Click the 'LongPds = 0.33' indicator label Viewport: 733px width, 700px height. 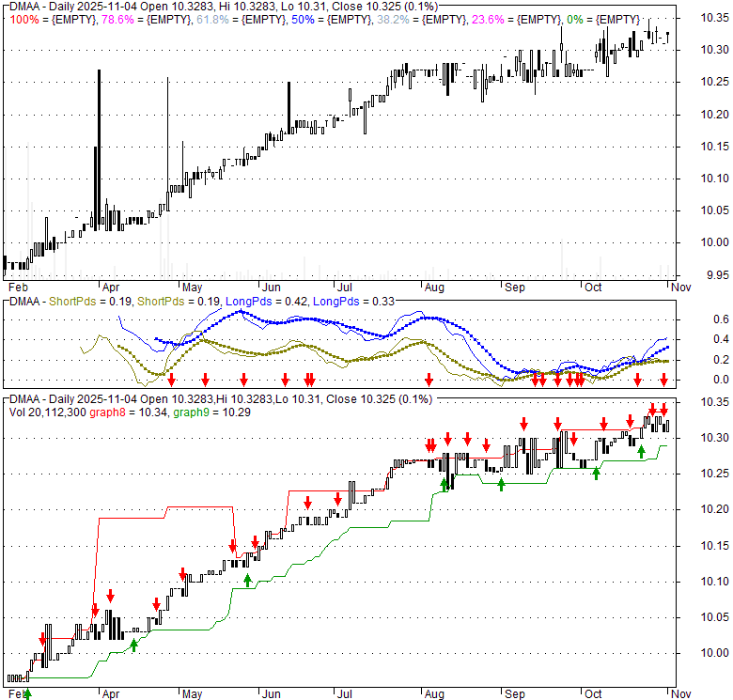(x=354, y=302)
